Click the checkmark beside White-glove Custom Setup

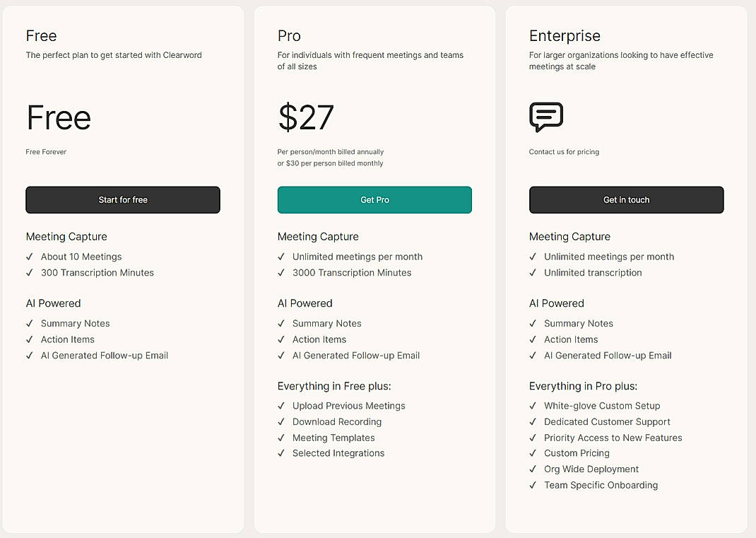533,406
